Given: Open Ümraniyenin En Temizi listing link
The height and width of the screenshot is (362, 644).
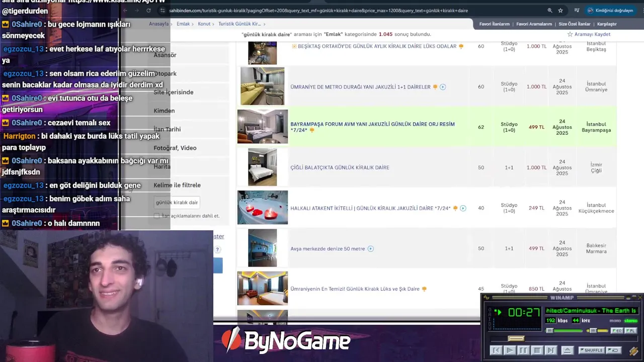Looking at the screenshot, I should [355, 289].
